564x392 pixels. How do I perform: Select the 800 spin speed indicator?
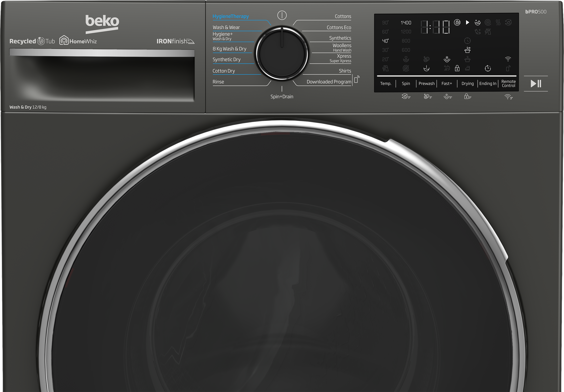(x=406, y=41)
